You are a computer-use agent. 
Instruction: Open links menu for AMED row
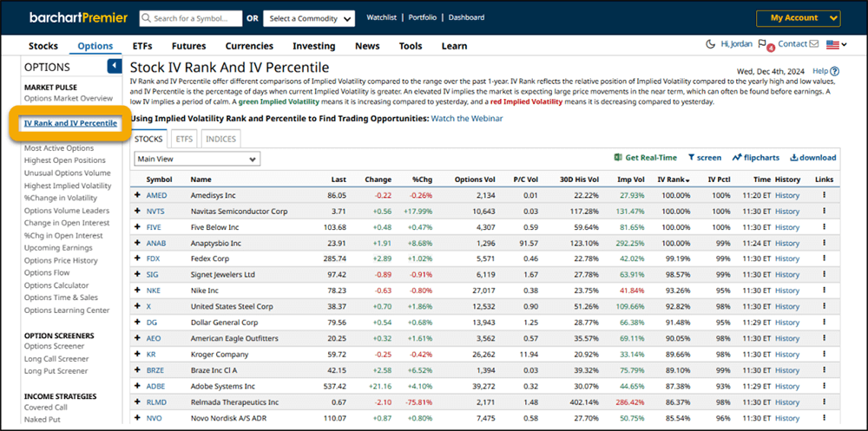coord(825,195)
